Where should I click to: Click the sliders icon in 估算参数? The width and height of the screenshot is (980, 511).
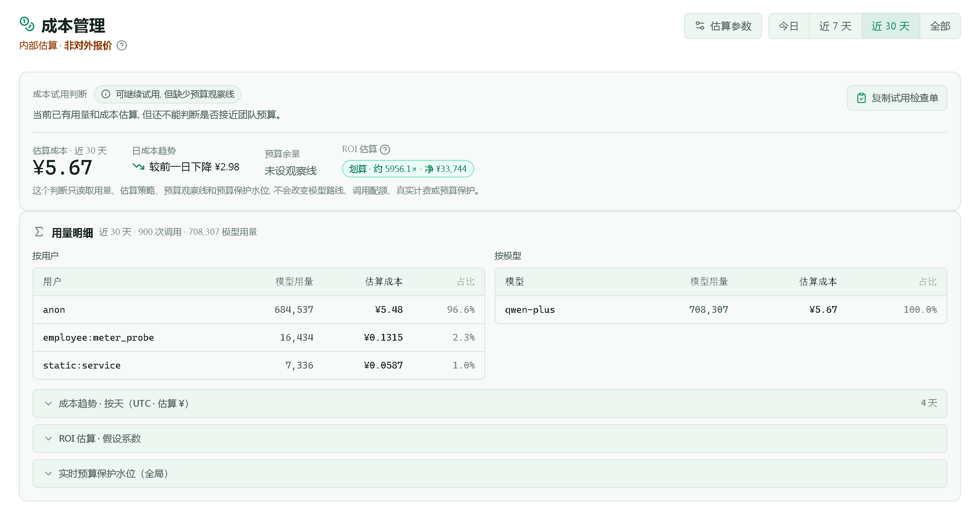700,26
